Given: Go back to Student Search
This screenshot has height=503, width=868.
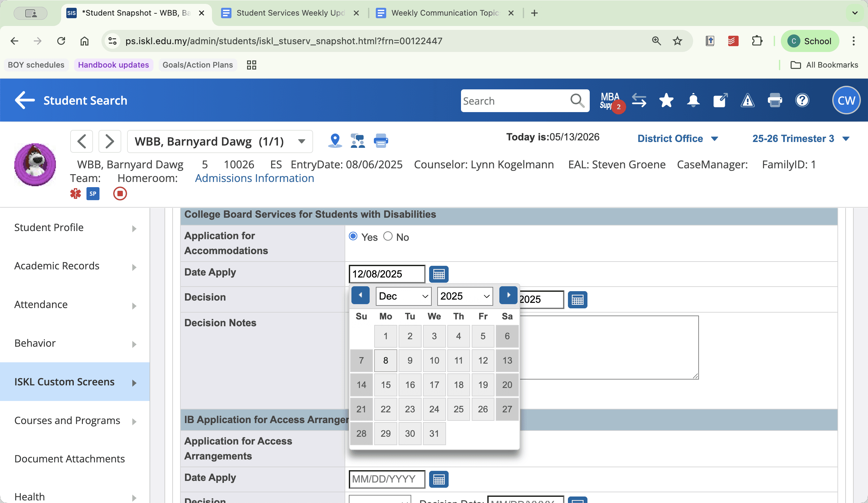Looking at the screenshot, I should click(71, 100).
